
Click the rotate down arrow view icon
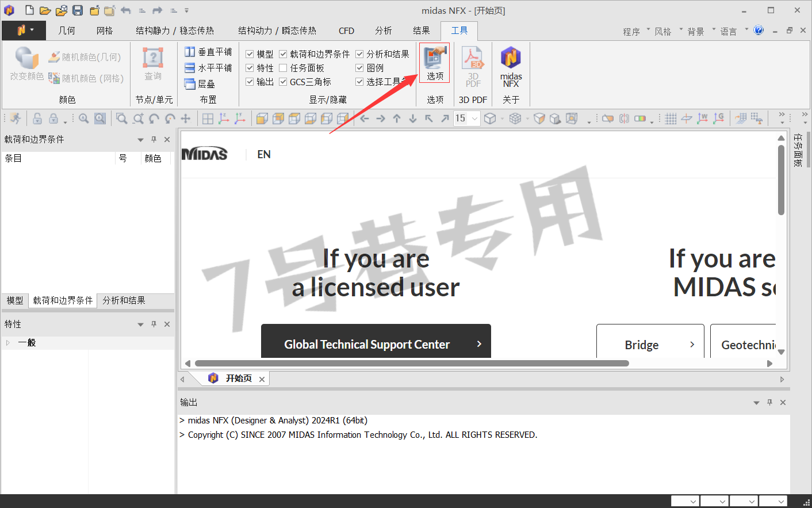tap(413, 119)
